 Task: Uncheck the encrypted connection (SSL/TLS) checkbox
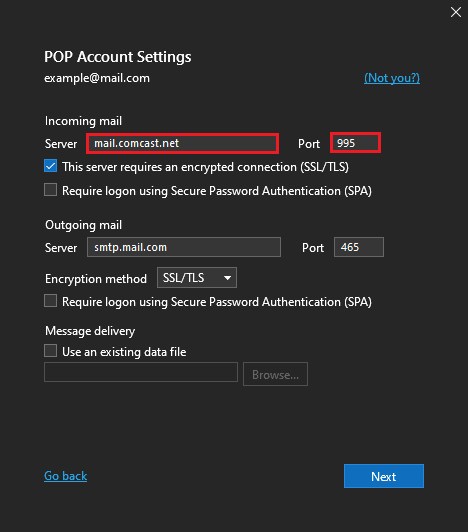51,166
